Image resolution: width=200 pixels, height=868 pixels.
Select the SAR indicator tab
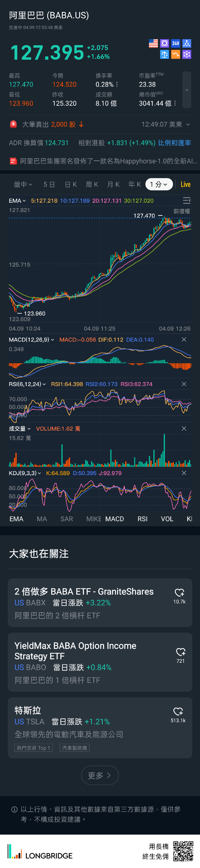(67, 519)
